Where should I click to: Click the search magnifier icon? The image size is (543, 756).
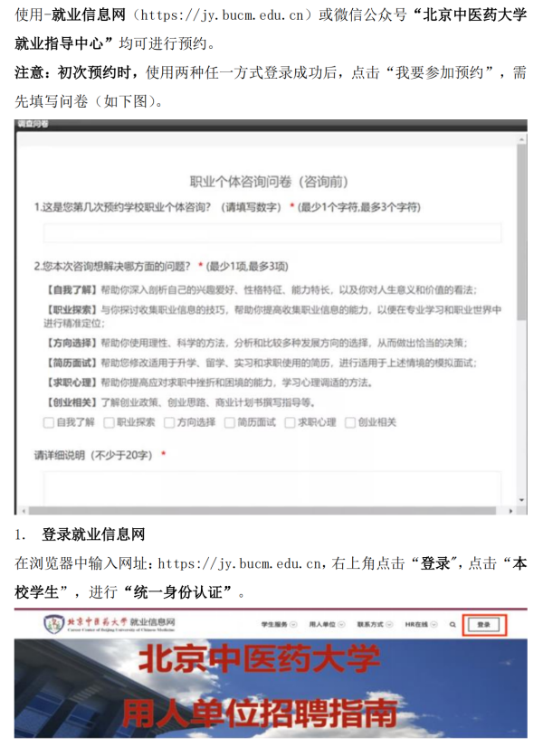click(x=452, y=624)
